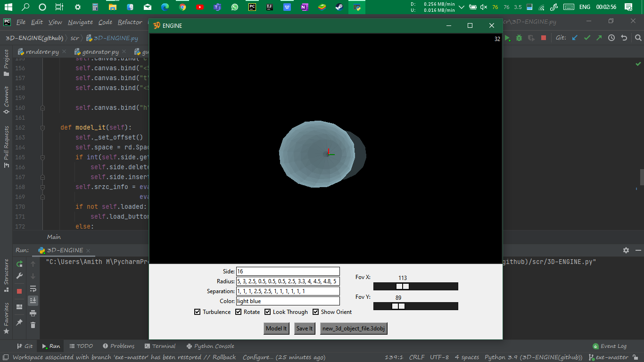Update project with the blue Git arrow
The width and height of the screenshot is (644, 362).
point(575,38)
